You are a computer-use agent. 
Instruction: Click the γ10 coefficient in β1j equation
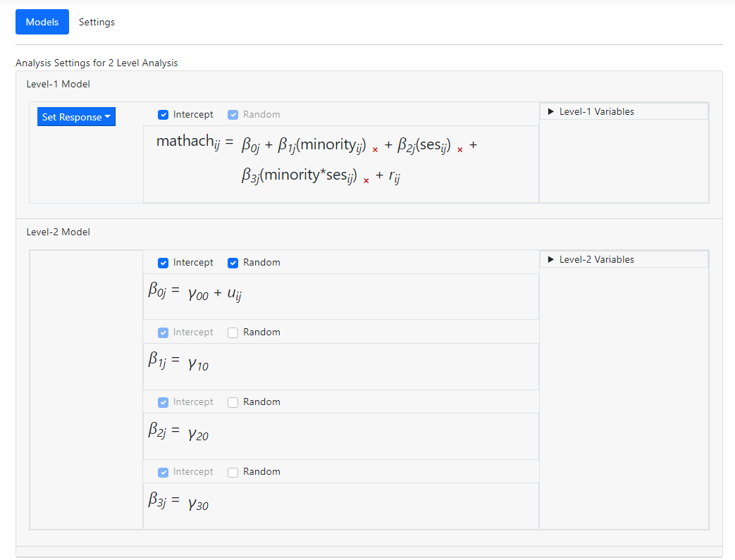(198, 364)
